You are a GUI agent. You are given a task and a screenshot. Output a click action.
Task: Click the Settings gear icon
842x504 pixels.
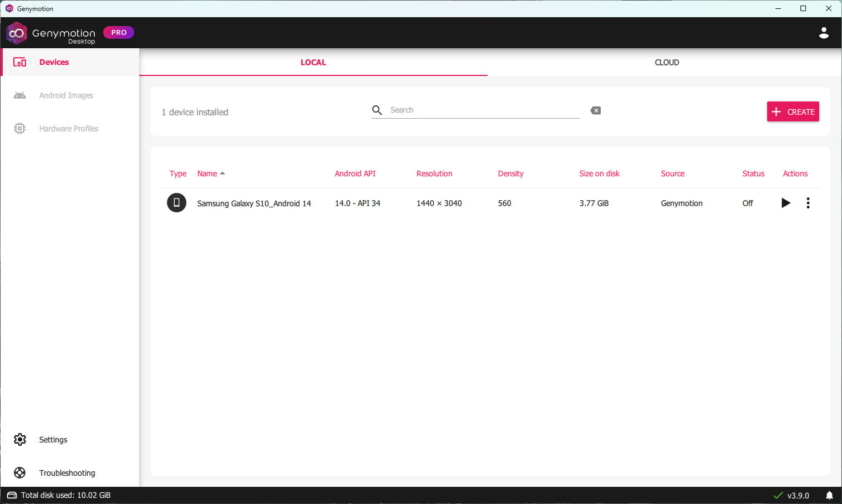click(x=20, y=440)
